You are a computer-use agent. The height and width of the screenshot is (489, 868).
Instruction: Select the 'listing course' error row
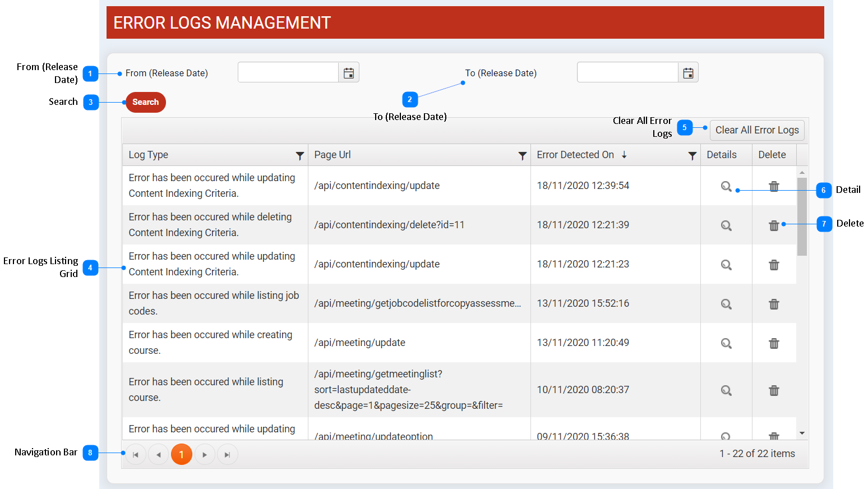pos(459,390)
